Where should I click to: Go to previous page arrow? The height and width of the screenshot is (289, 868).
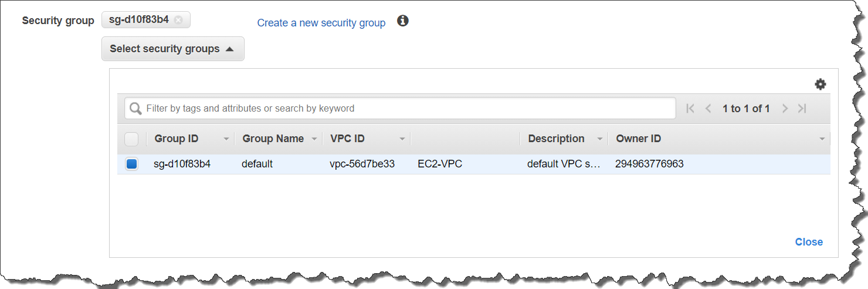click(708, 109)
